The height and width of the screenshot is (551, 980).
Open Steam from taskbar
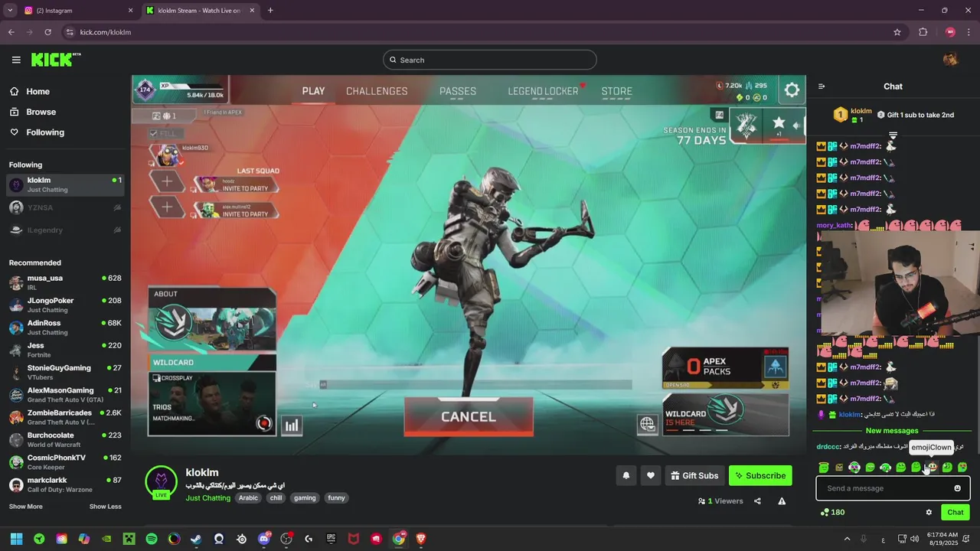click(196, 539)
